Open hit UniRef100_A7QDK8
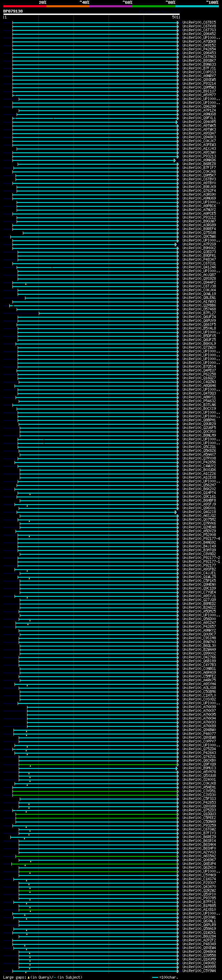 [x=199, y=41]
